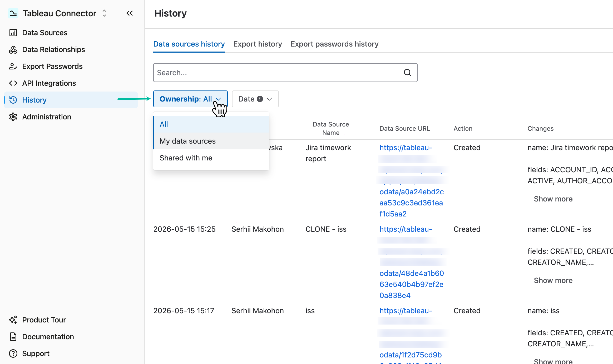Switch to the Data sources history tab
The width and height of the screenshot is (613, 364).
189,44
